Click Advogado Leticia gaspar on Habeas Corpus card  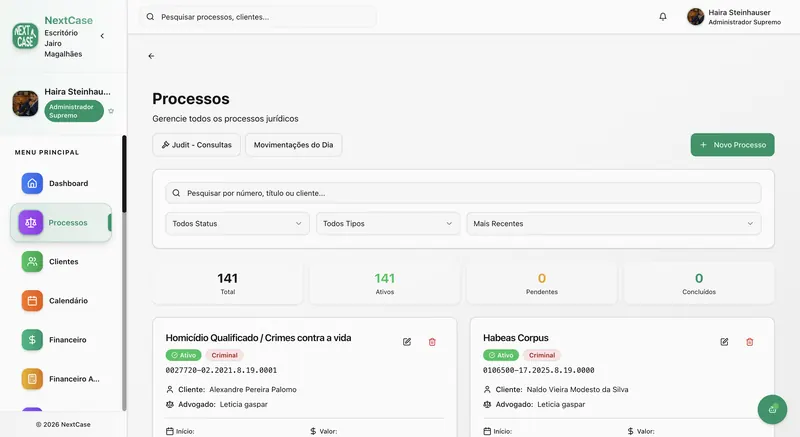pos(561,404)
